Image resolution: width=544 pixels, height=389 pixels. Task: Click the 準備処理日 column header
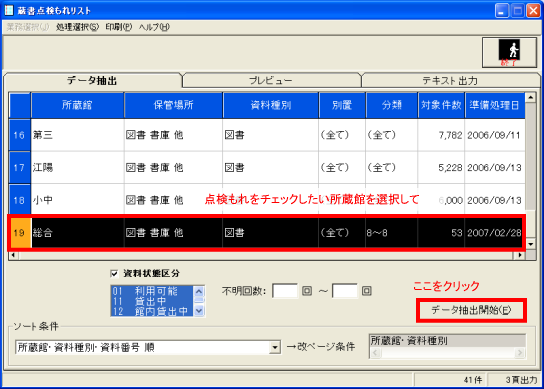[x=495, y=105]
